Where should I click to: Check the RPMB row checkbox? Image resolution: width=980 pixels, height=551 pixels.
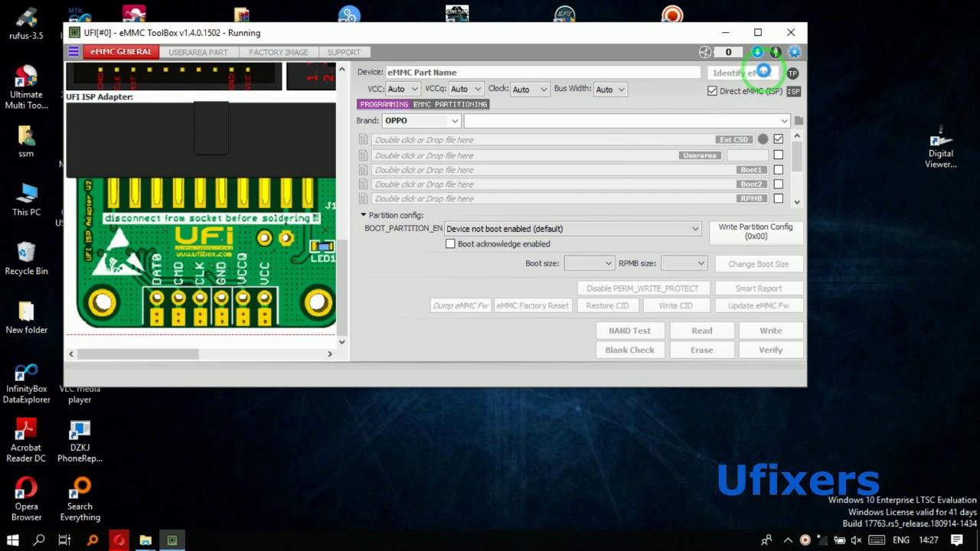(x=779, y=199)
